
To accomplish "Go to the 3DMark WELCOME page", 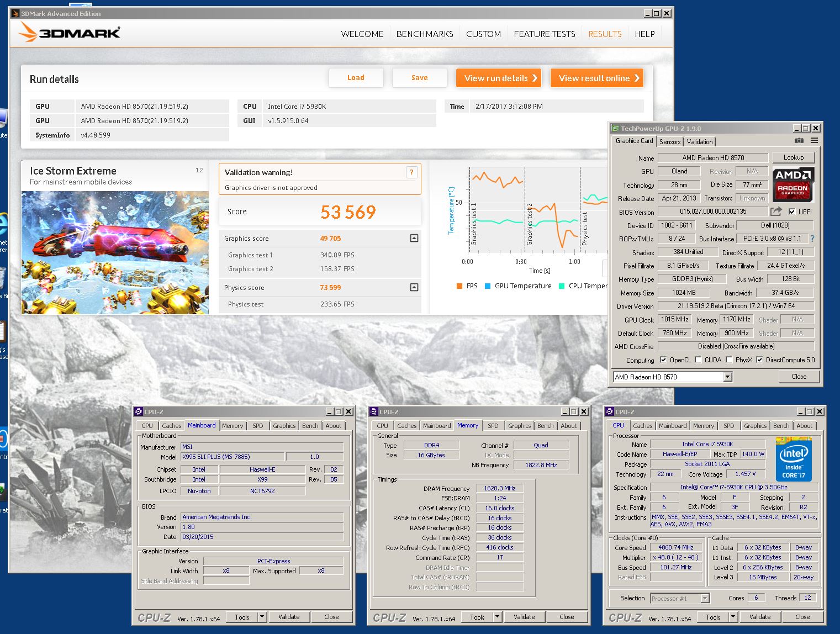I will tap(362, 34).
